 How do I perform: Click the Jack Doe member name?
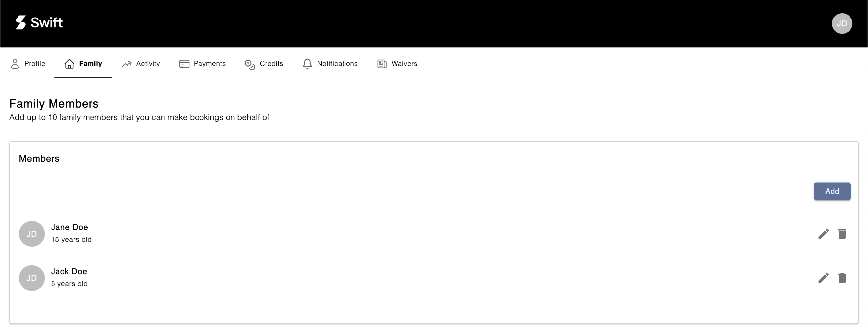pos(69,271)
